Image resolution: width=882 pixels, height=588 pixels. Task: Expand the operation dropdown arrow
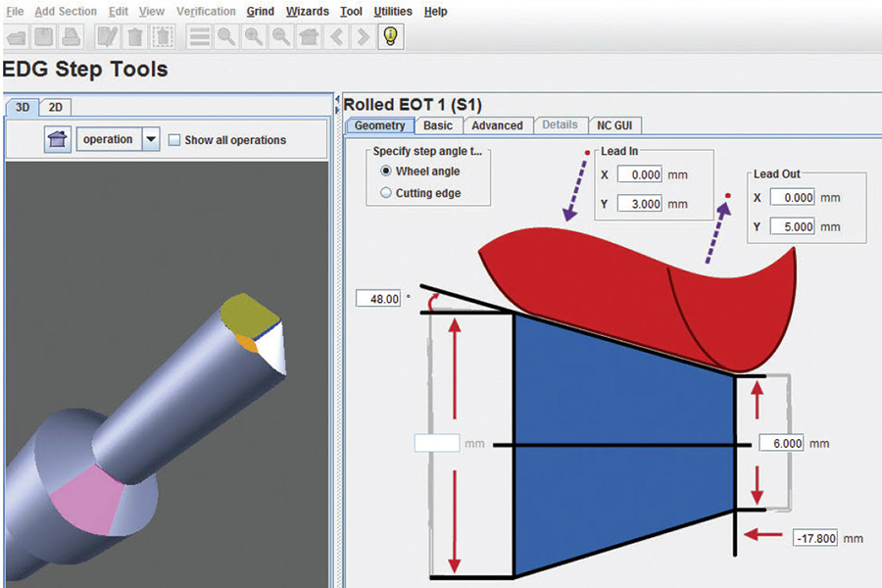151,139
